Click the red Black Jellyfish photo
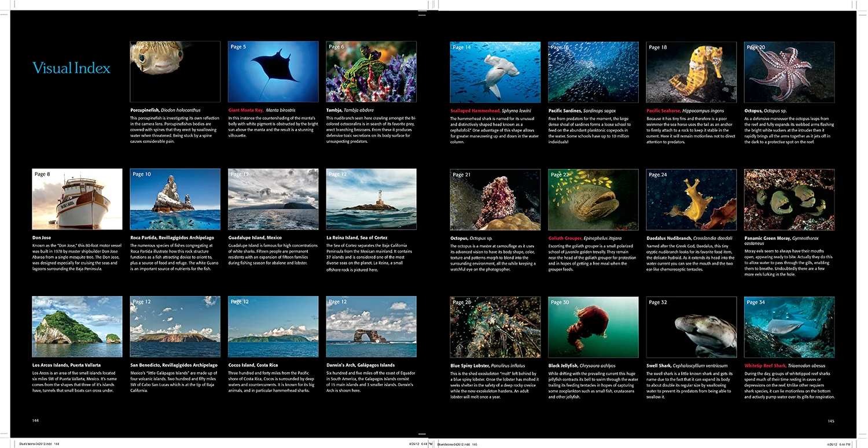The image size is (868, 448). pos(593,327)
